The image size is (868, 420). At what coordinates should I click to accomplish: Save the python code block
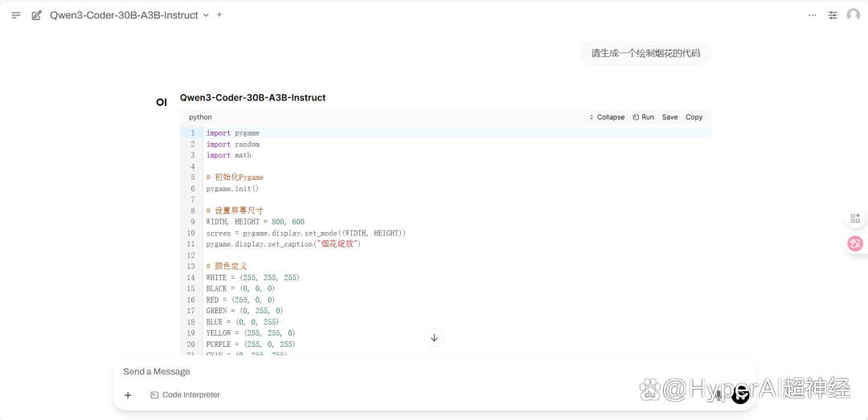point(669,117)
